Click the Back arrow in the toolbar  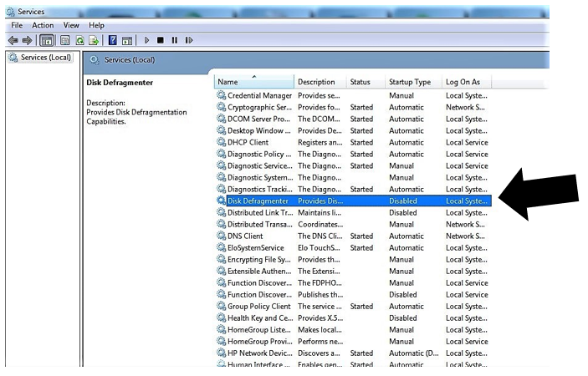pyautogui.click(x=14, y=39)
